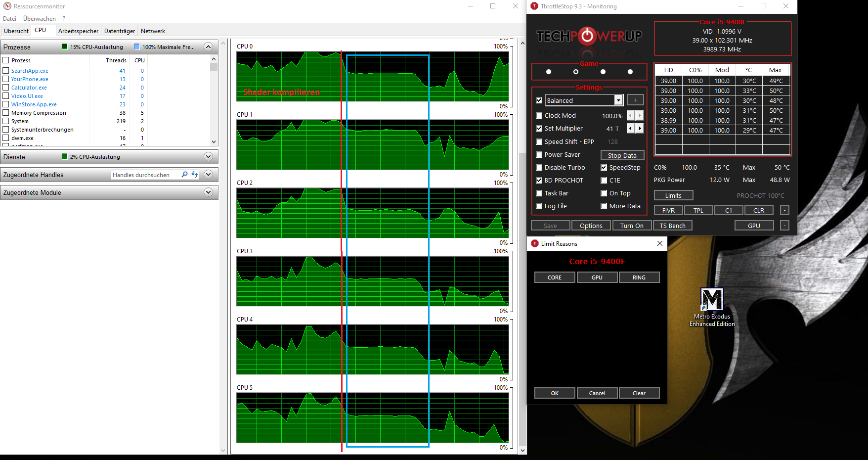Image resolution: width=868 pixels, height=460 pixels.
Task: Increase Set Multiplier with right arrow
Action: 640,128
